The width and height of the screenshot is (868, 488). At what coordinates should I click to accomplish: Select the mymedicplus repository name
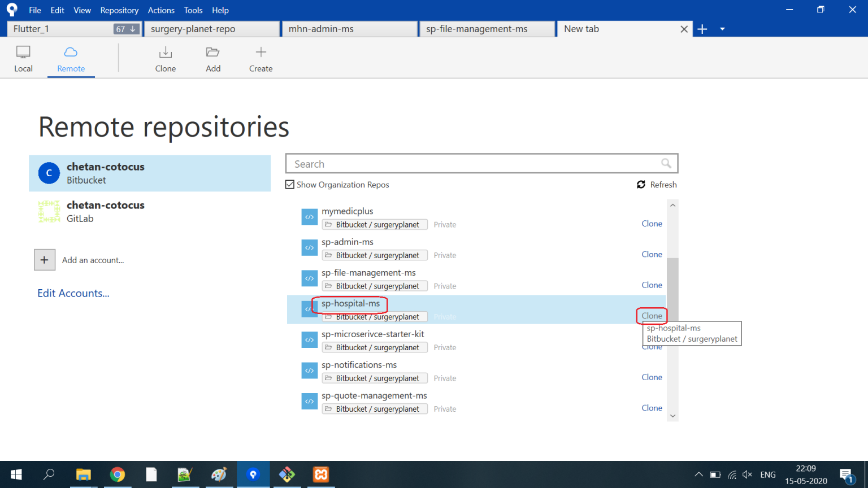[x=348, y=211]
